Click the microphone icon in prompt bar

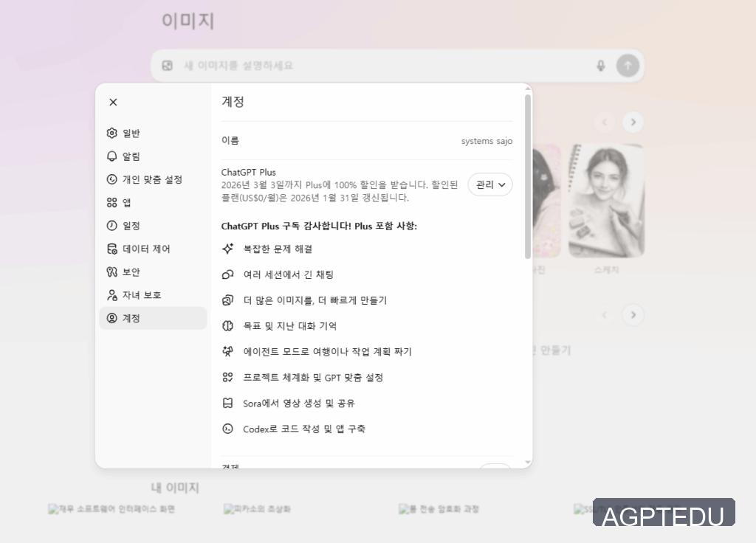(x=601, y=66)
